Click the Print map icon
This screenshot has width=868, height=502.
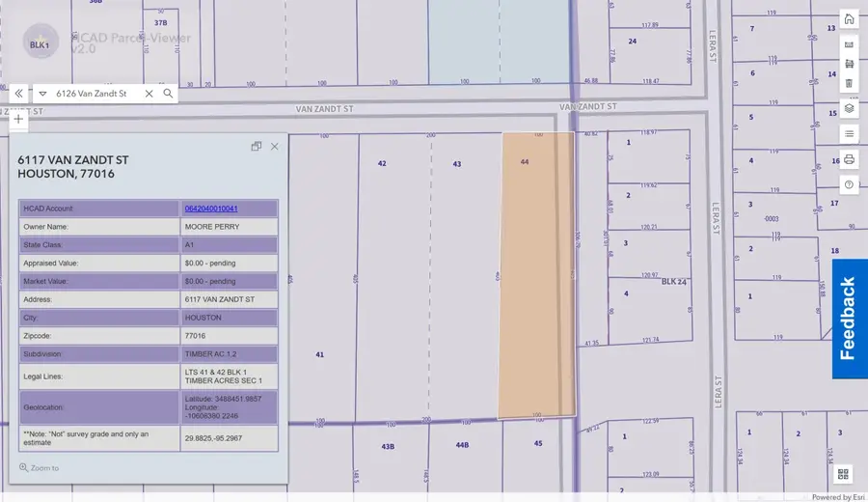tap(849, 159)
